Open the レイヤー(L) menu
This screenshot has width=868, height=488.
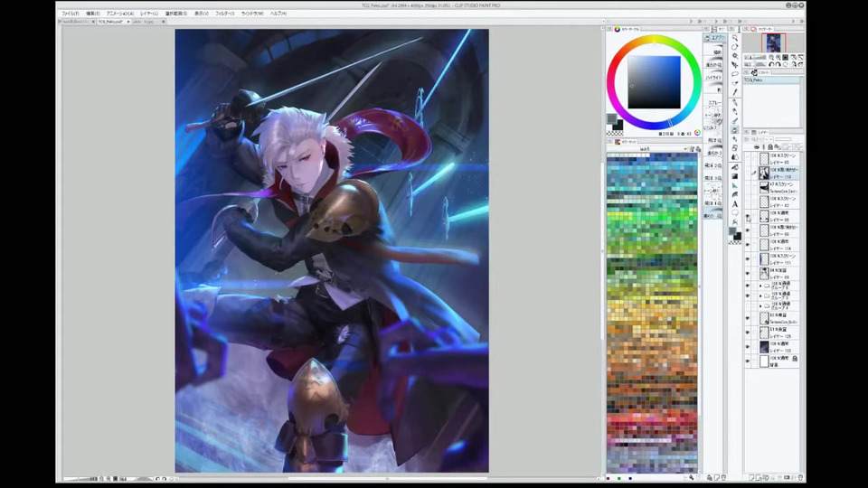point(149,14)
